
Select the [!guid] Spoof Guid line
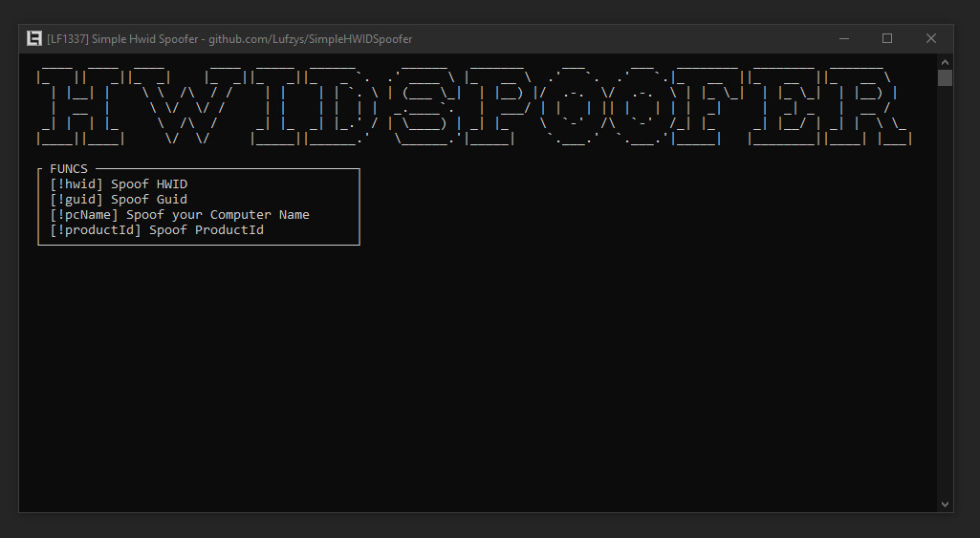[x=119, y=200]
